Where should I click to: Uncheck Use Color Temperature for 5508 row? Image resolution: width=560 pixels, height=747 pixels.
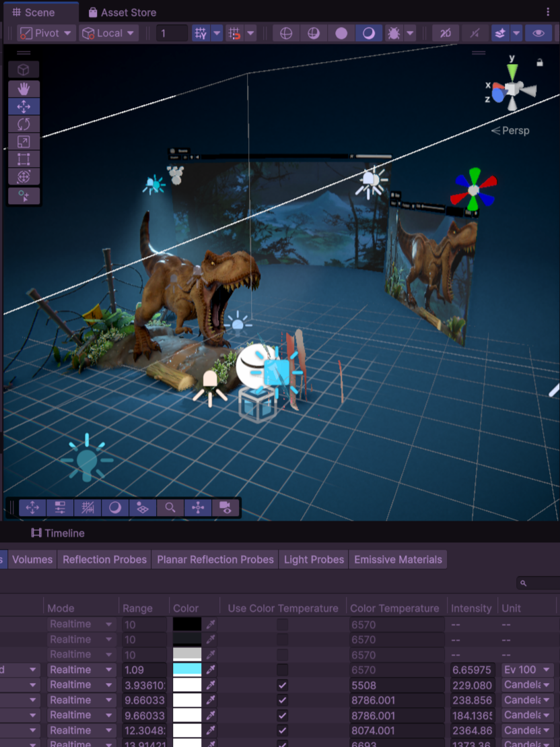[283, 685]
